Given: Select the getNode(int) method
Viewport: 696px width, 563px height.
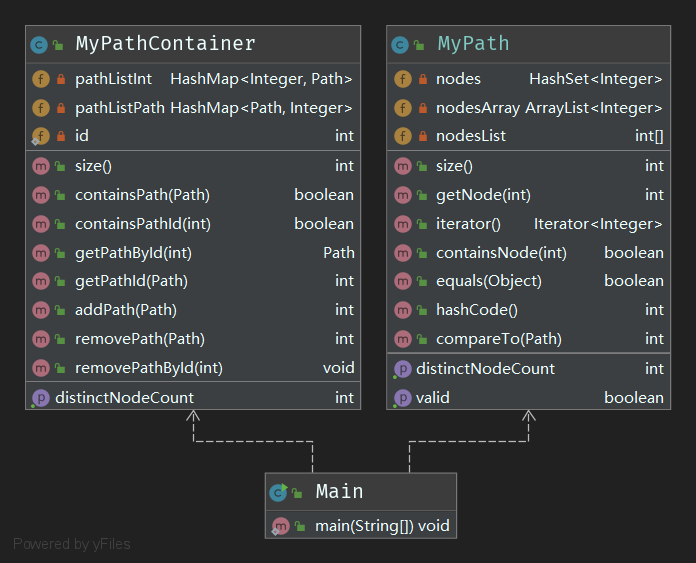Looking at the screenshot, I should click(x=483, y=195).
